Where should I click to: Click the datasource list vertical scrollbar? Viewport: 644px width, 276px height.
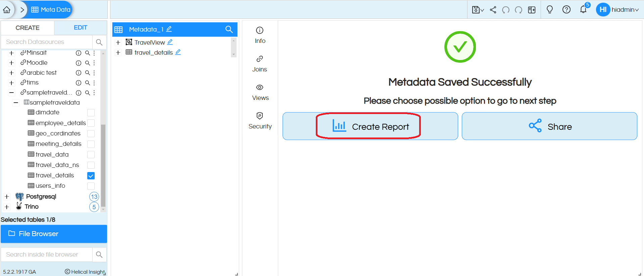click(103, 166)
